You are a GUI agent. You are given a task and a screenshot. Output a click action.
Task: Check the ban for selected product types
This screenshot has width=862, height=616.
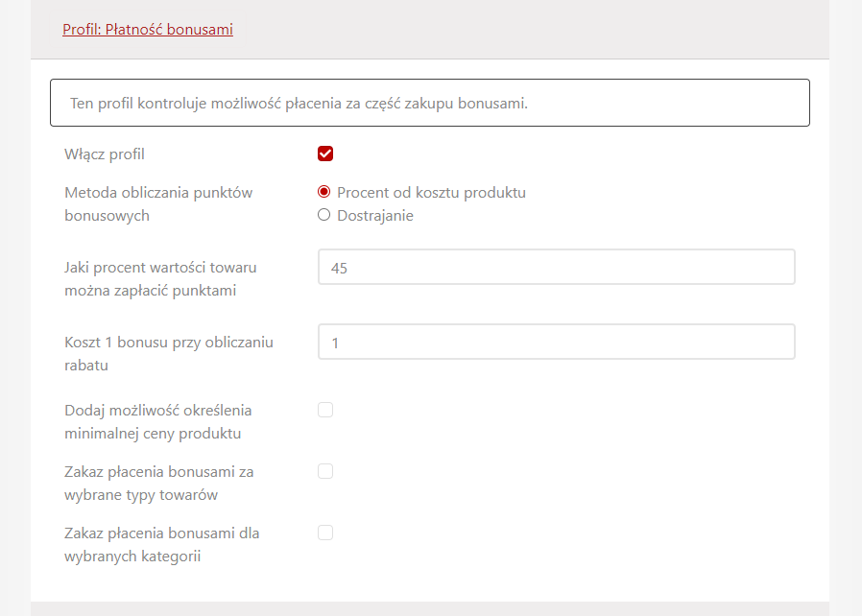(x=325, y=472)
